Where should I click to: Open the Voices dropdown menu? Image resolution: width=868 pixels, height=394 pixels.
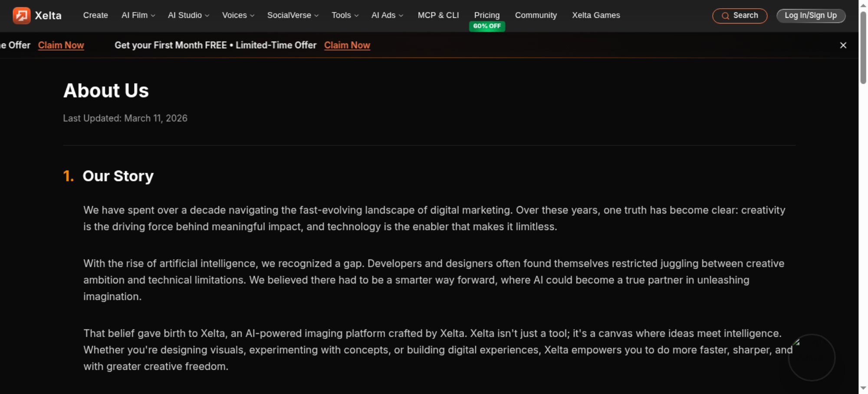click(238, 15)
